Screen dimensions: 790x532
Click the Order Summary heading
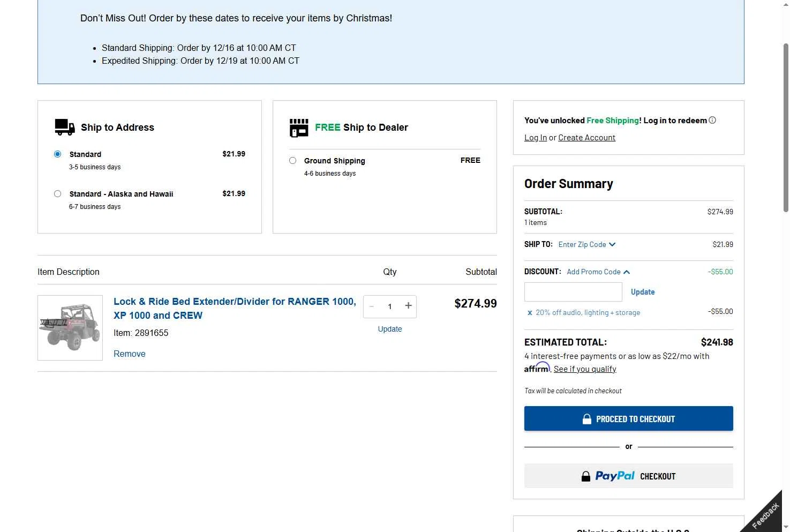(x=568, y=184)
